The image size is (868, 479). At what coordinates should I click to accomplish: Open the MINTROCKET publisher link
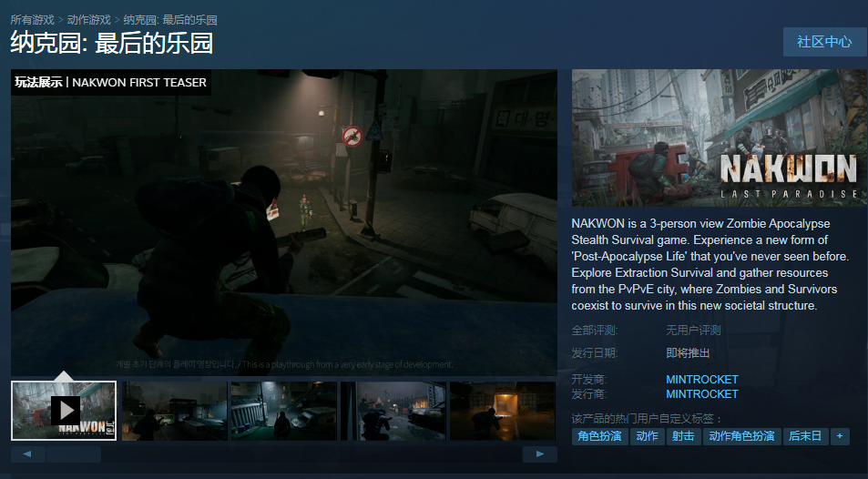701,394
